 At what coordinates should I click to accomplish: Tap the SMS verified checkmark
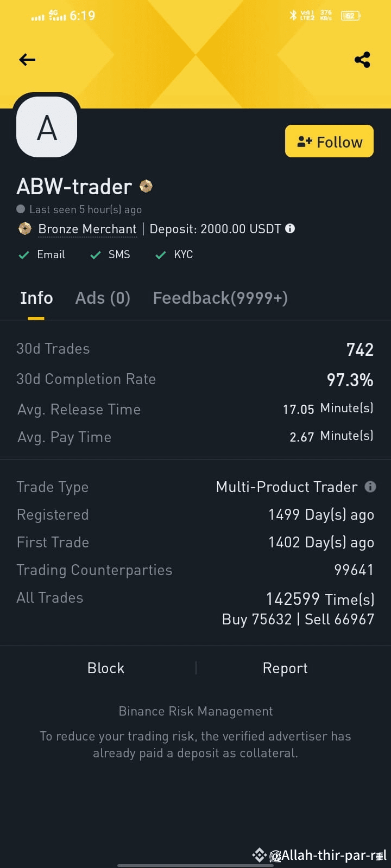96,255
